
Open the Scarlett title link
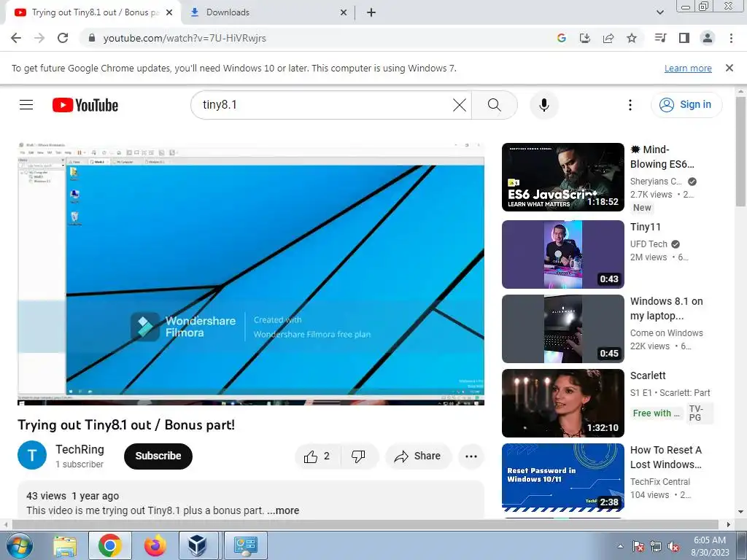(648, 376)
